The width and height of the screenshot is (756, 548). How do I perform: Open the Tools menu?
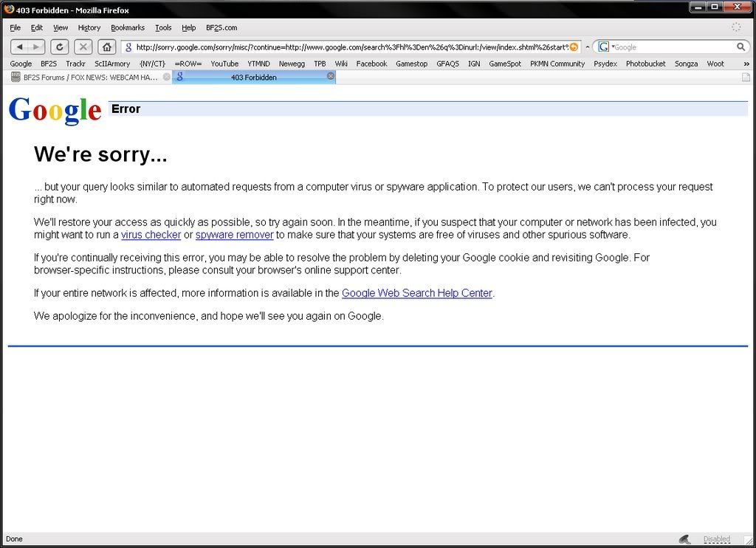pos(163,27)
